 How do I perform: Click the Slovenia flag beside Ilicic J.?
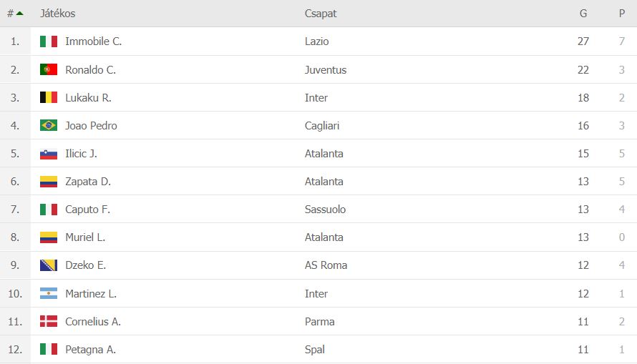pos(49,154)
